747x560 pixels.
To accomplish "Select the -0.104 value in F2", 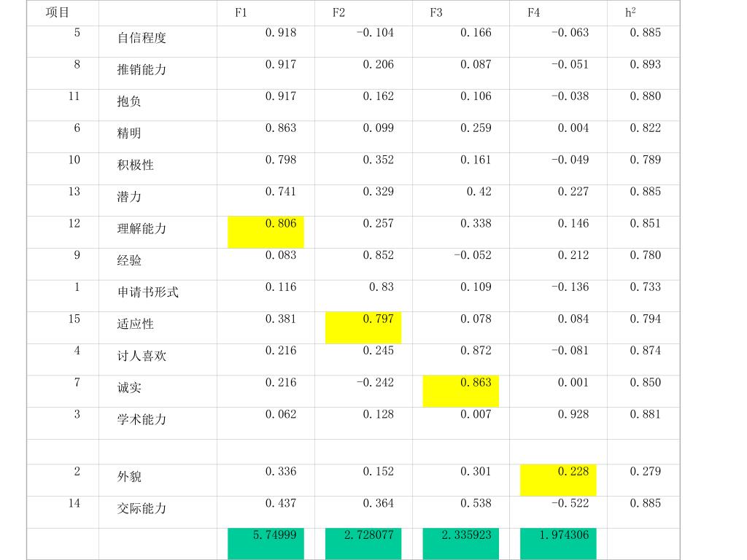I will click(x=376, y=33).
